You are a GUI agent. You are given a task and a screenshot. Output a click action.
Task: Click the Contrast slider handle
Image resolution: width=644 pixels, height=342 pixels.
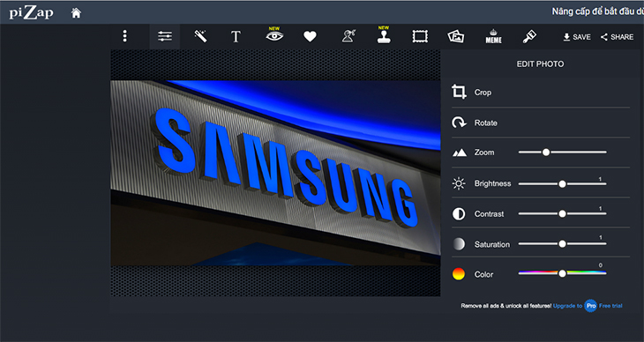[562, 213]
